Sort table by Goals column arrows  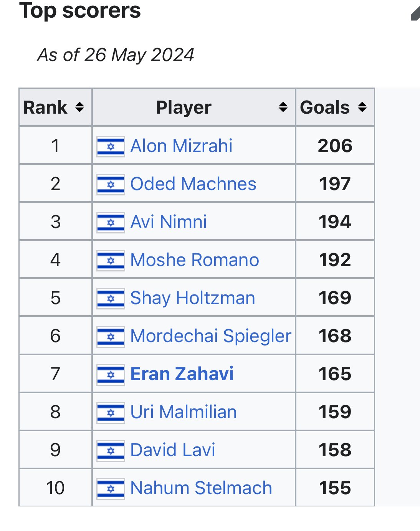tap(362, 107)
